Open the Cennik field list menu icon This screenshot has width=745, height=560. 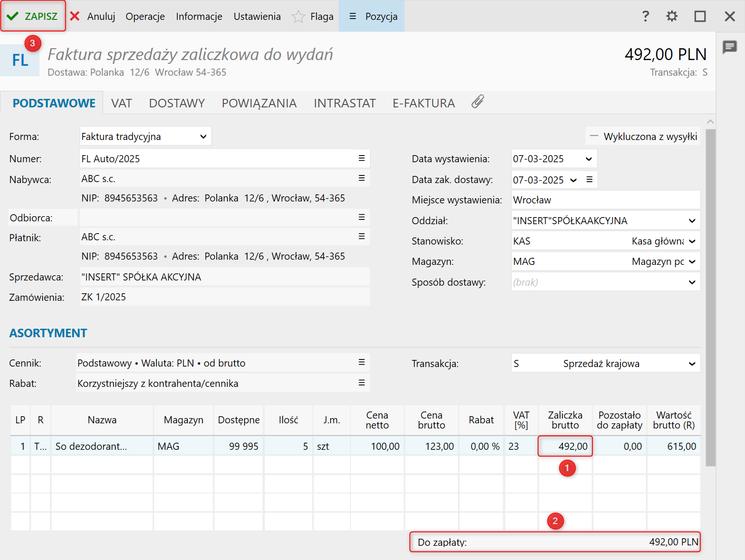tap(361, 362)
